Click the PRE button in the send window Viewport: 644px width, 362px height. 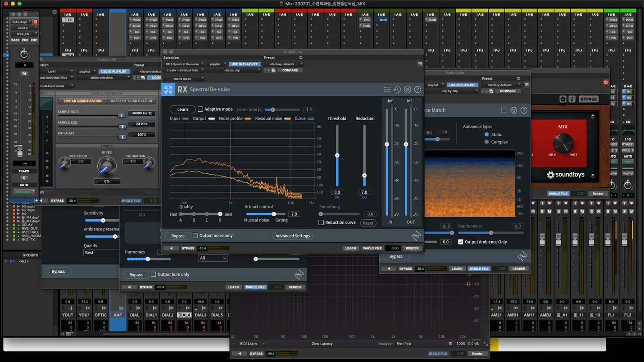click(x=25, y=40)
